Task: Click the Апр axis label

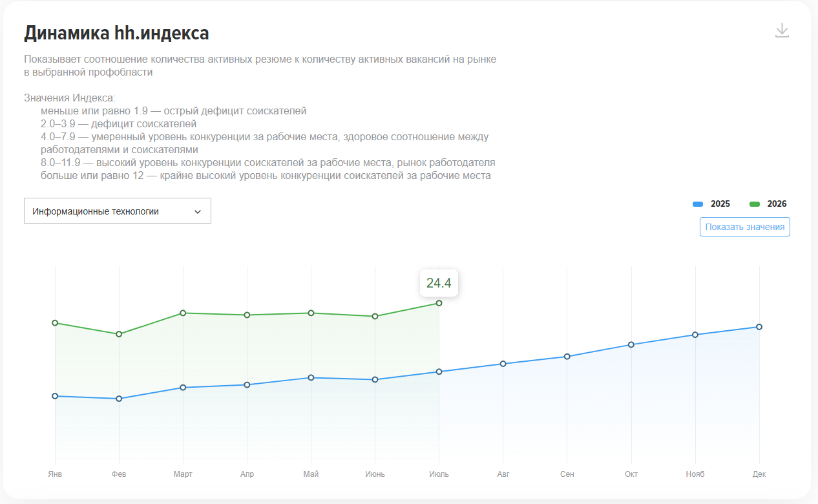Action: pos(247,474)
